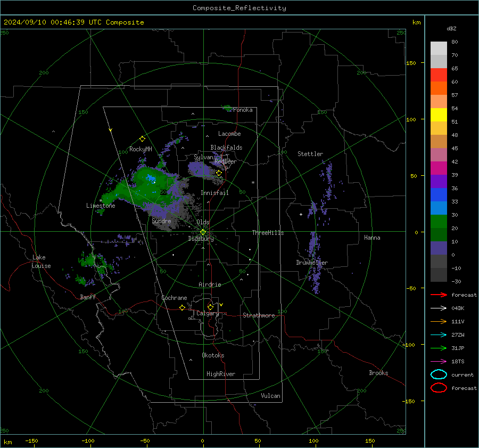Click the Sylvan label on map
The height and width of the screenshot is (448, 479).
pos(203,157)
